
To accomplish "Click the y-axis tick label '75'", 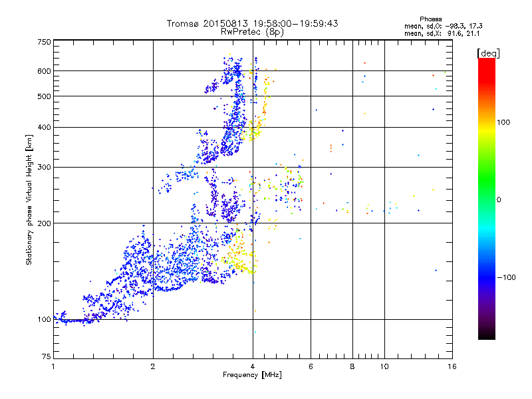I will point(47,356).
